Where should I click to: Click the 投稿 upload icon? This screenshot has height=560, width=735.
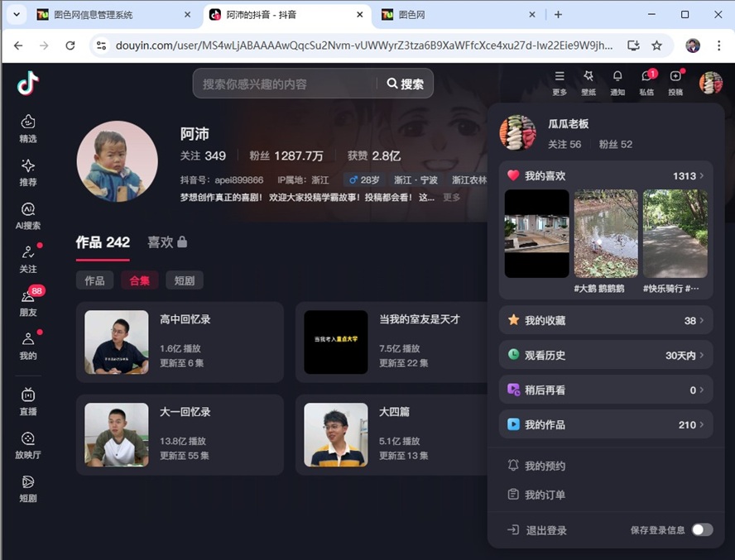(x=675, y=82)
